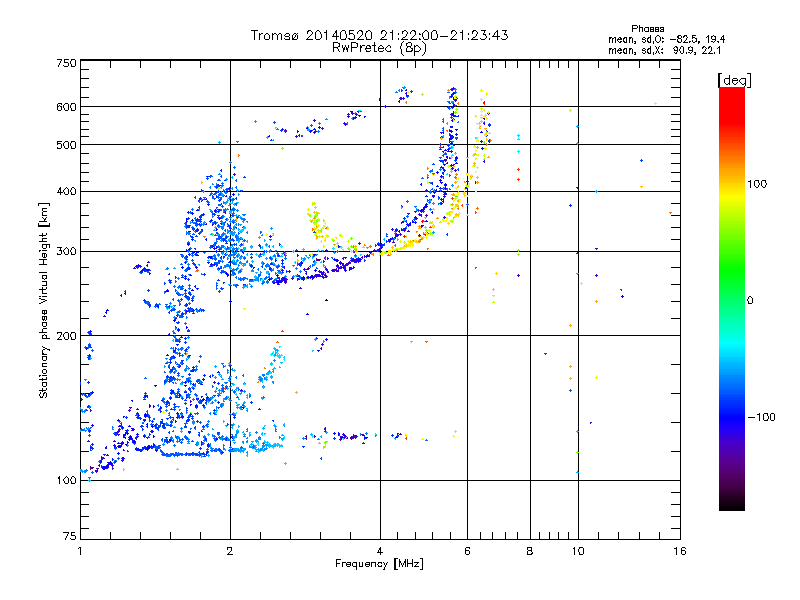800x600 pixels.
Task: Click the y-axis label '600'
Action: click(67, 107)
